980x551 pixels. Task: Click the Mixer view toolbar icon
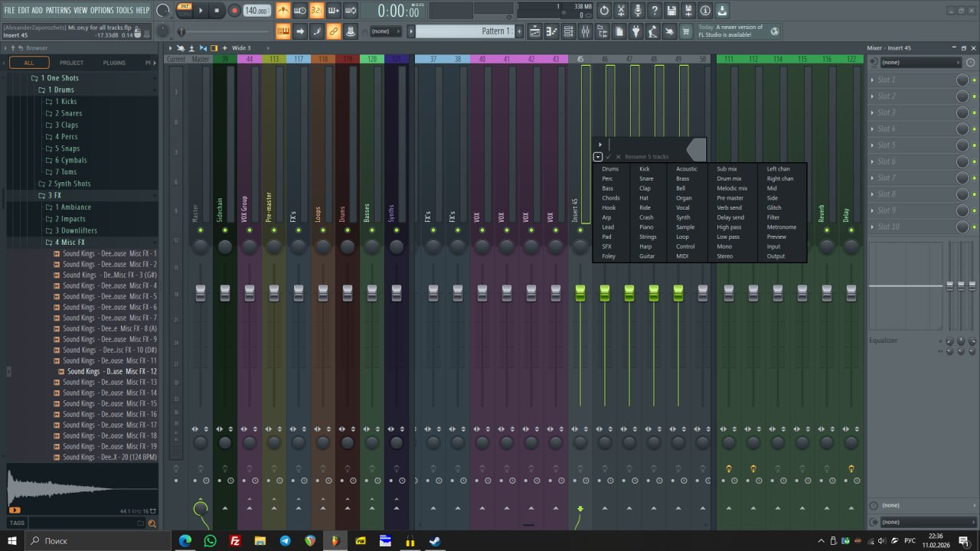pos(585,31)
